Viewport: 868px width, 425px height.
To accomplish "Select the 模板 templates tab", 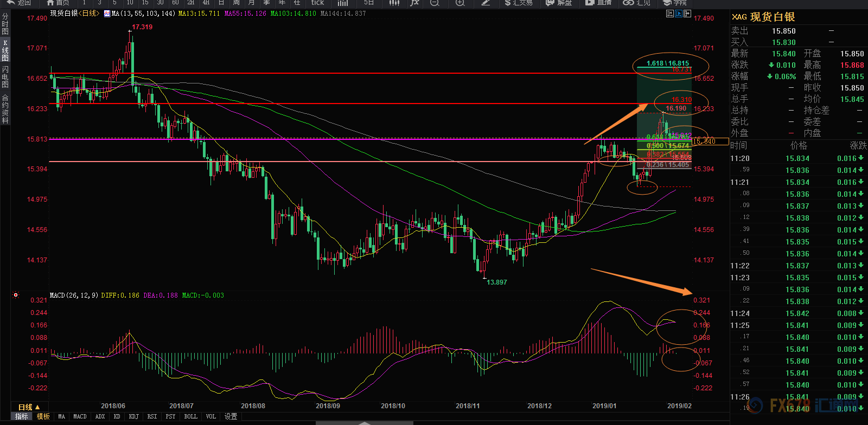I will [43, 416].
